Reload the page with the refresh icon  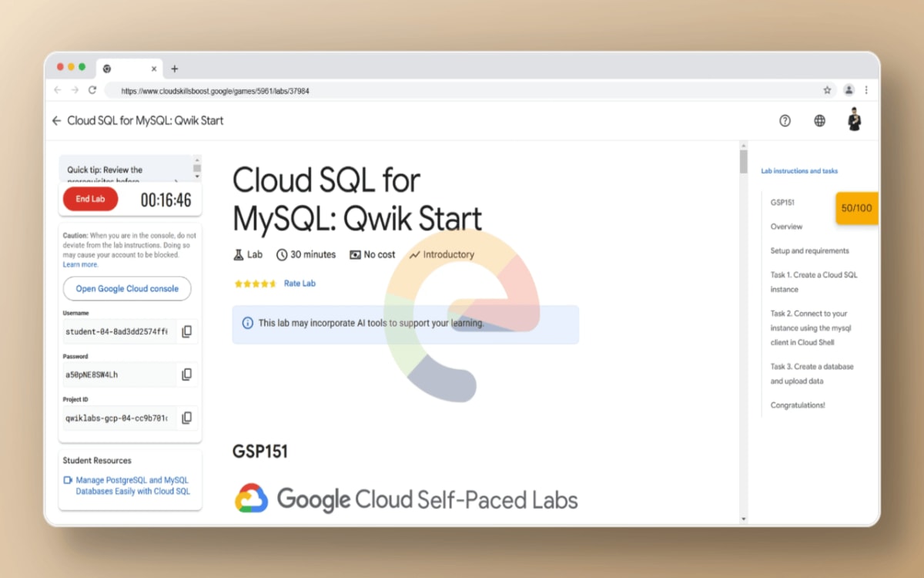(92, 90)
